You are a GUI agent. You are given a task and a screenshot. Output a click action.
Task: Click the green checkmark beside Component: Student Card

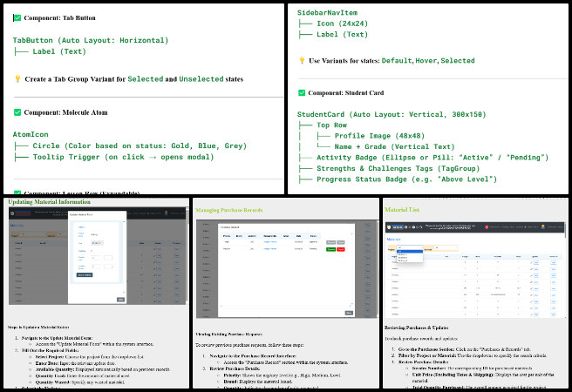(302, 93)
